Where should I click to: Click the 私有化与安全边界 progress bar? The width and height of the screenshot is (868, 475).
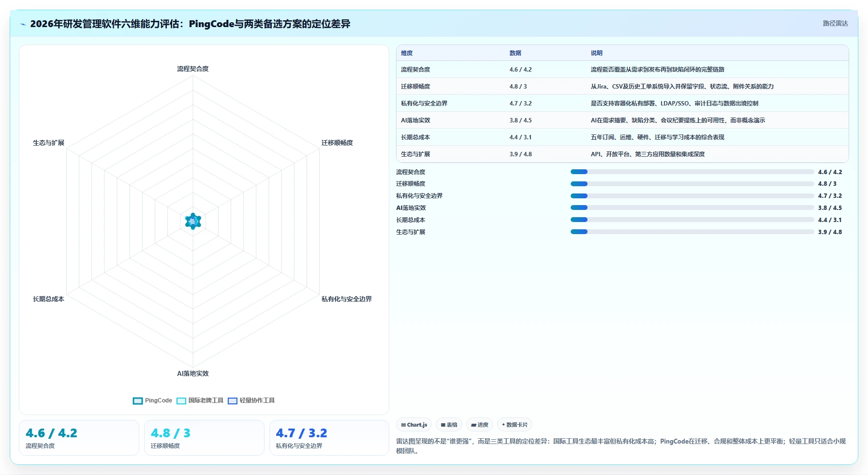(692, 196)
